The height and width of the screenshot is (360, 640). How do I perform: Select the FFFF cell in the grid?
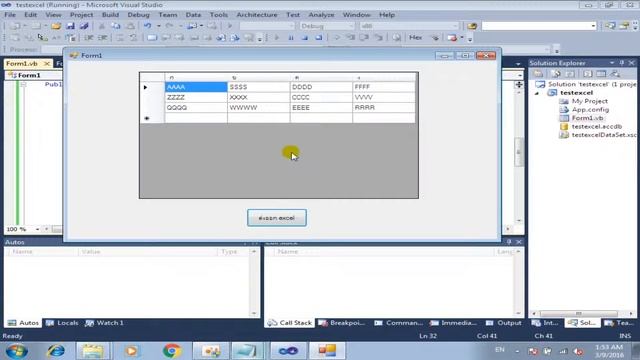pyautogui.click(x=383, y=87)
